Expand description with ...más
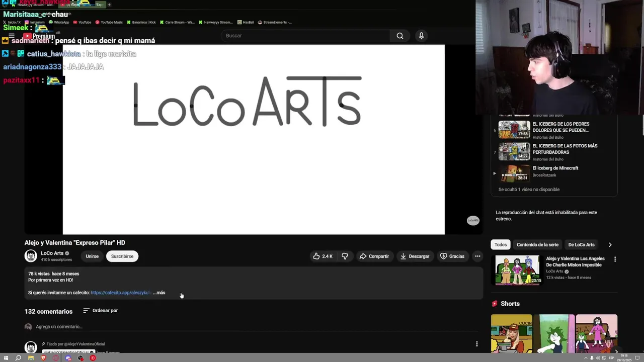 coord(159,293)
